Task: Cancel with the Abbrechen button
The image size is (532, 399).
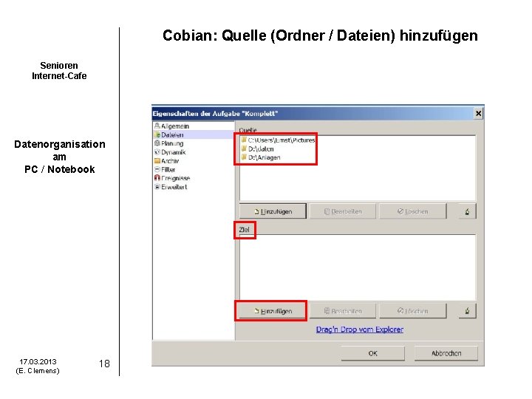Action: pos(446,353)
